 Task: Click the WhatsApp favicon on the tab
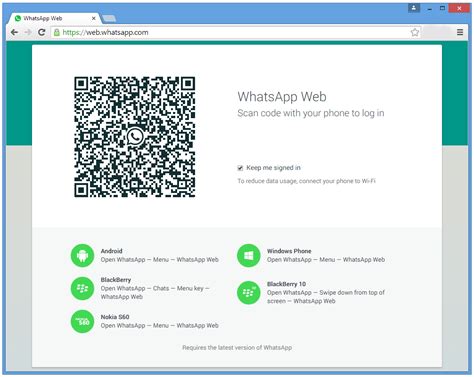[18, 18]
